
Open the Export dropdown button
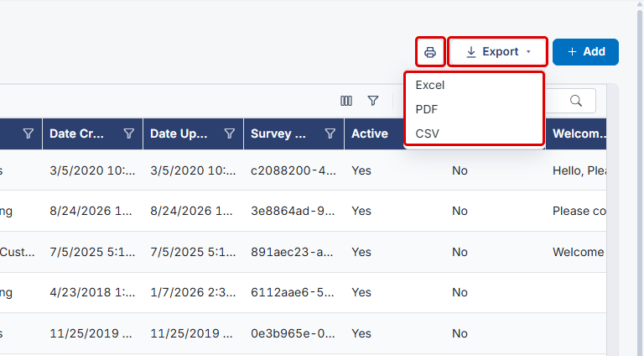(497, 52)
